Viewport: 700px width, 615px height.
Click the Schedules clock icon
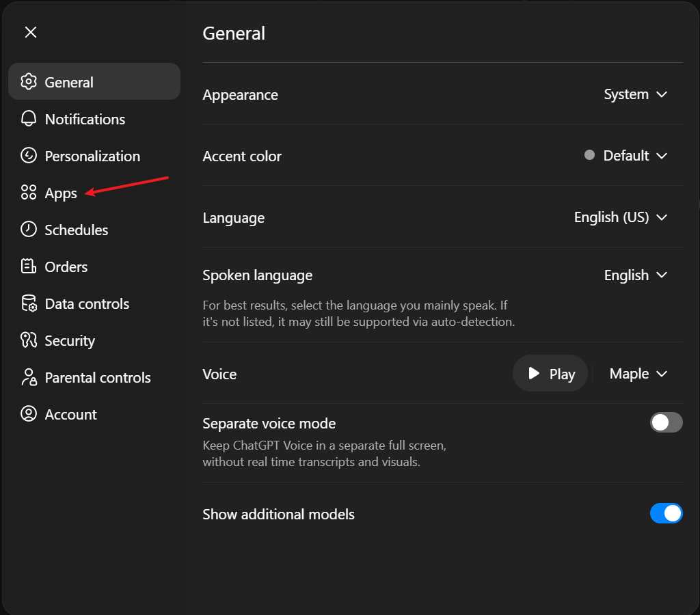(28, 229)
